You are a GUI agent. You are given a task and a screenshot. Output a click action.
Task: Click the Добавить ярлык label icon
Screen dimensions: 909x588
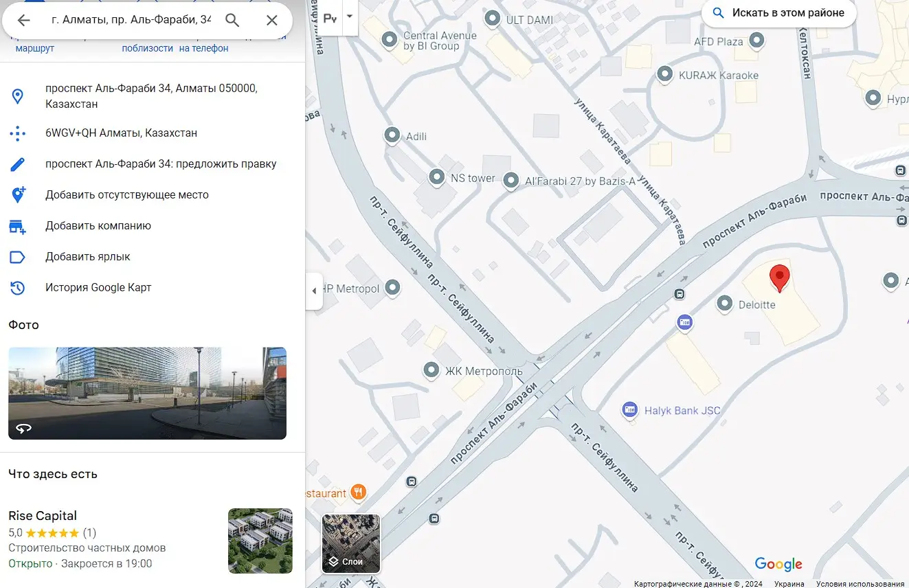pyautogui.click(x=17, y=257)
